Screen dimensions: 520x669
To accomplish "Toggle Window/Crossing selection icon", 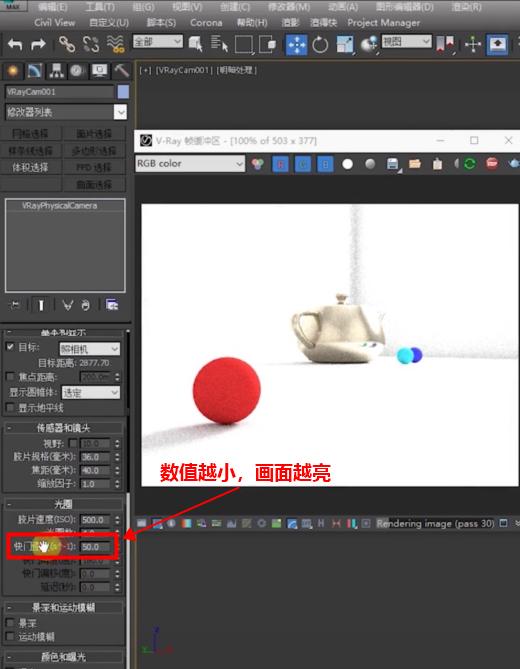I will coord(268,44).
